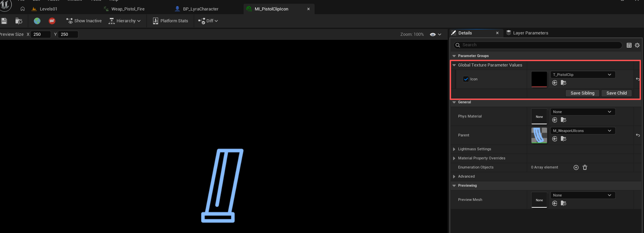Use selected asset for Parent material

coord(555,139)
